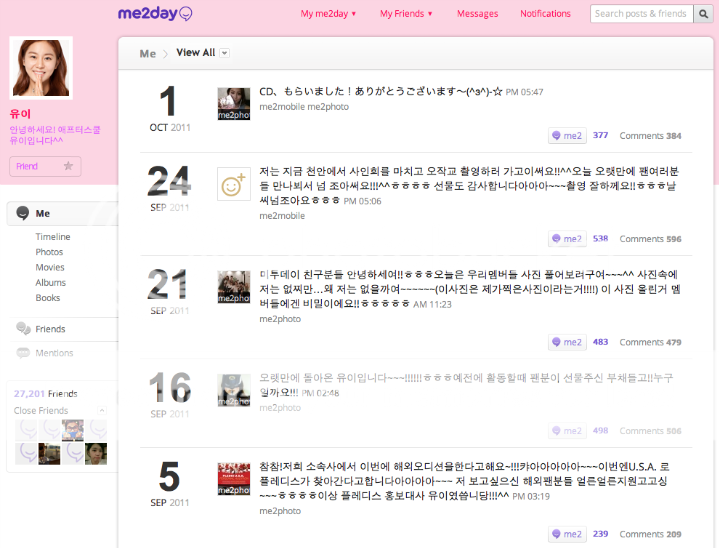Click me2photo tag on 5 SEP post

pos(280,511)
